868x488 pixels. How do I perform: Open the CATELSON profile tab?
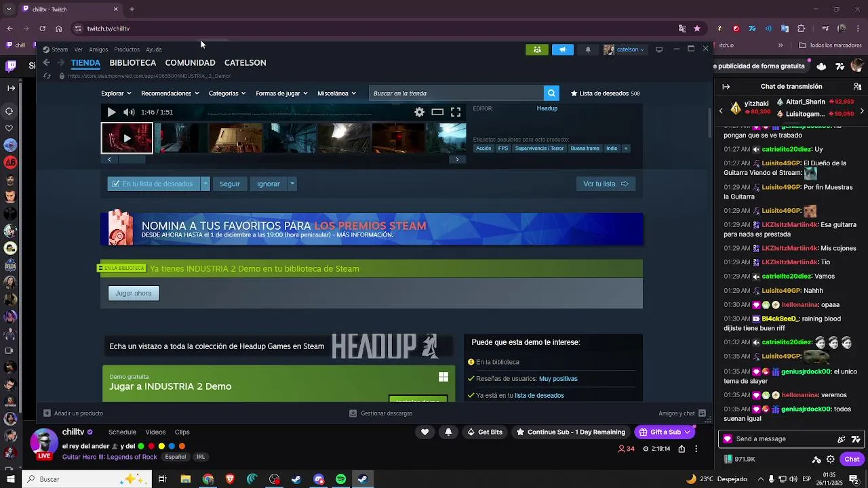click(245, 62)
